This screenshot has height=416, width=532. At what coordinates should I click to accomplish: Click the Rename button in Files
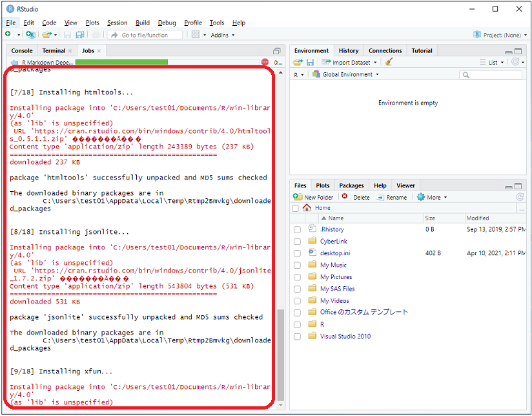click(x=391, y=197)
